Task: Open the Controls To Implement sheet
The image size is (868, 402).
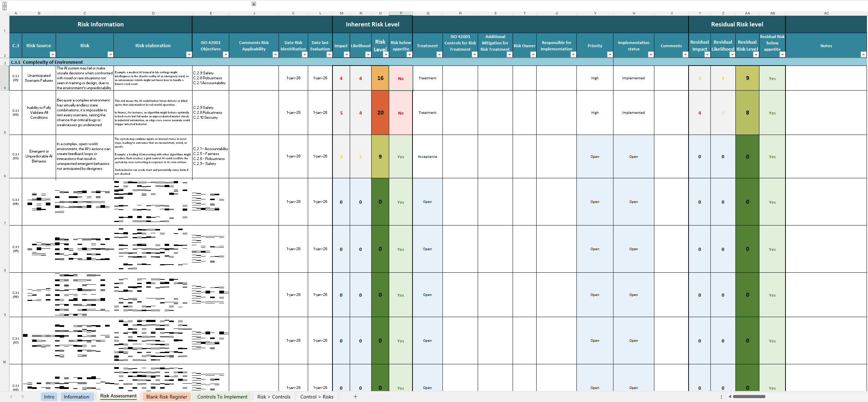Action: point(222,397)
